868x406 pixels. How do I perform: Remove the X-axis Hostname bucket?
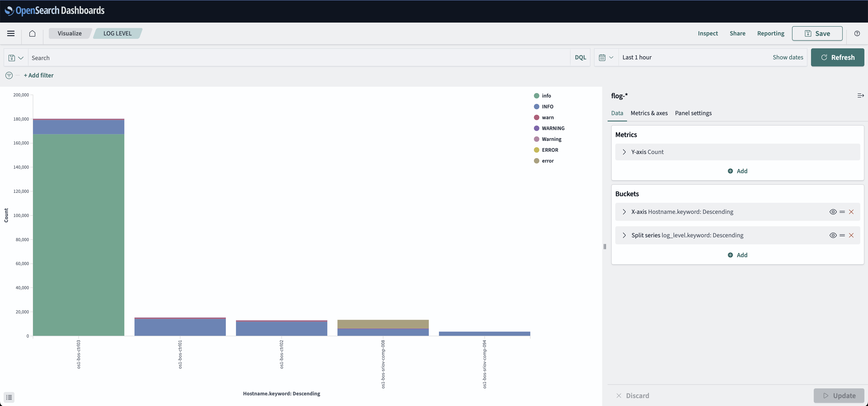pos(851,212)
